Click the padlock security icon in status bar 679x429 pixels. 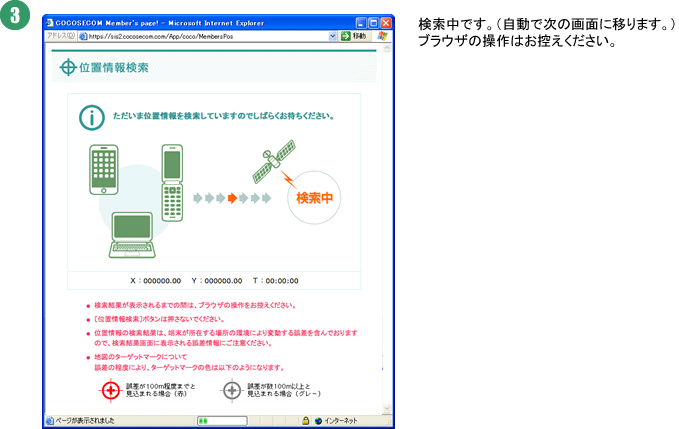306,420
